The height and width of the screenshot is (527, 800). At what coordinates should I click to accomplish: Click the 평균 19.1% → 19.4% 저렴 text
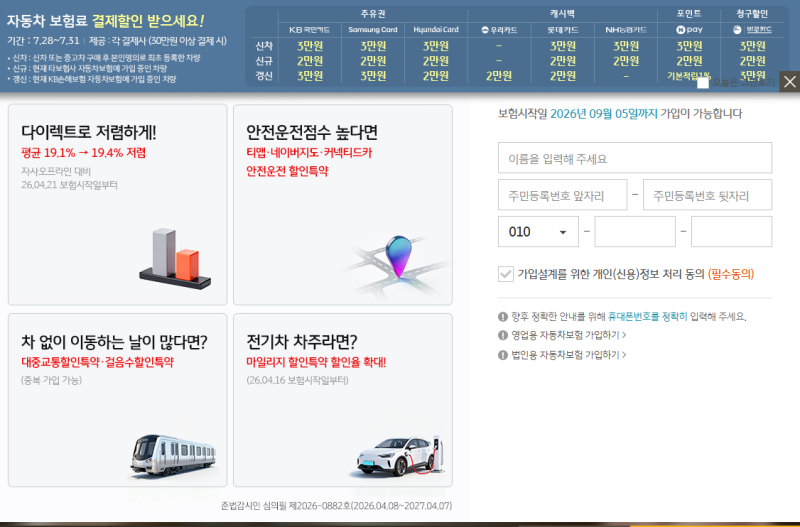point(83,153)
